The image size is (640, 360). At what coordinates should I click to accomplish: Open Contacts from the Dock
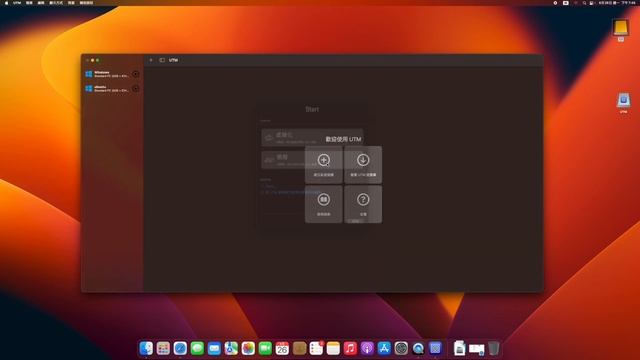click(299, 348)
